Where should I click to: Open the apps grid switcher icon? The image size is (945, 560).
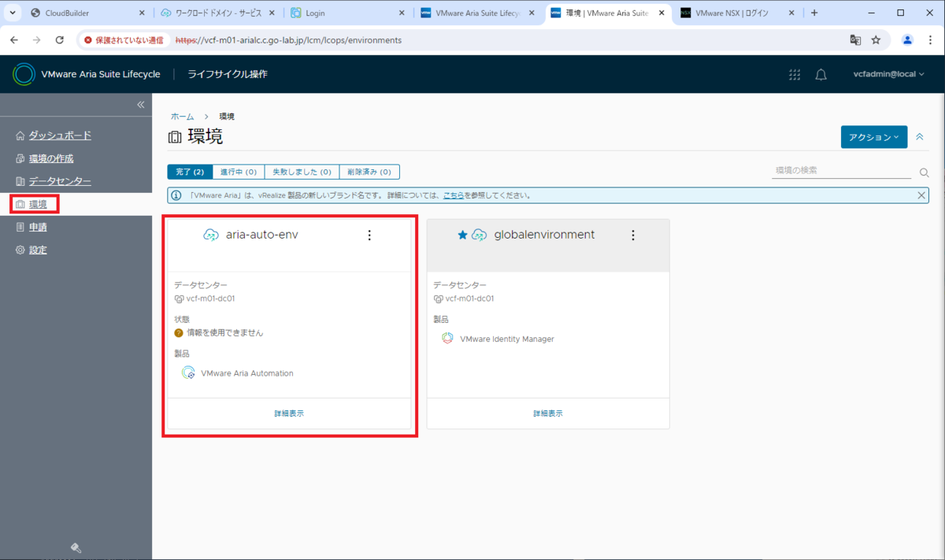(795, 74)
